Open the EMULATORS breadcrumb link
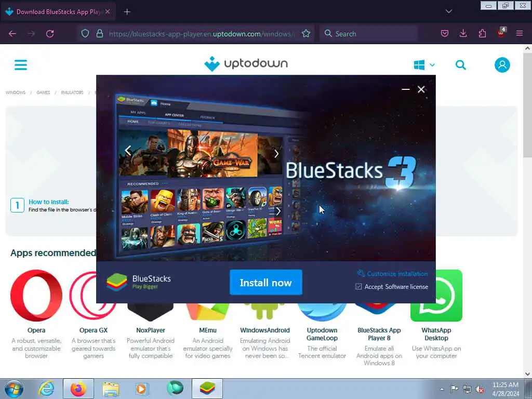Viewport: 532px width, 399px height. tap(72, 92)
